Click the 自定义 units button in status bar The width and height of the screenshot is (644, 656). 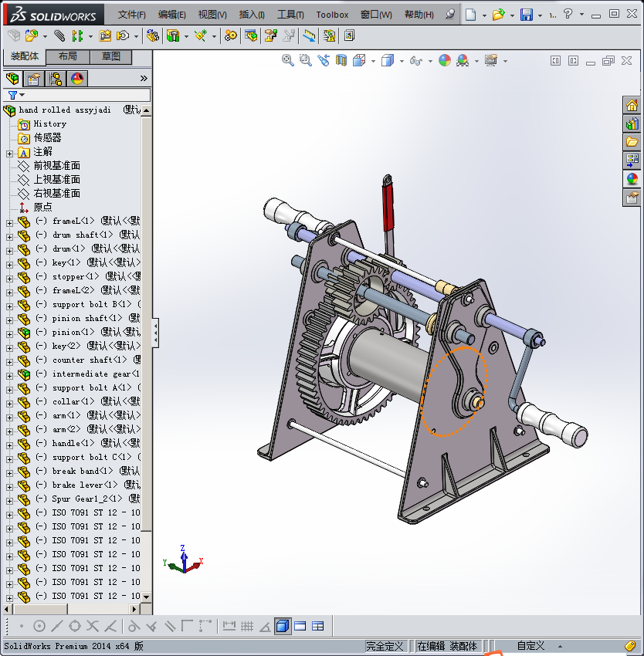click(x=530, y=646)
